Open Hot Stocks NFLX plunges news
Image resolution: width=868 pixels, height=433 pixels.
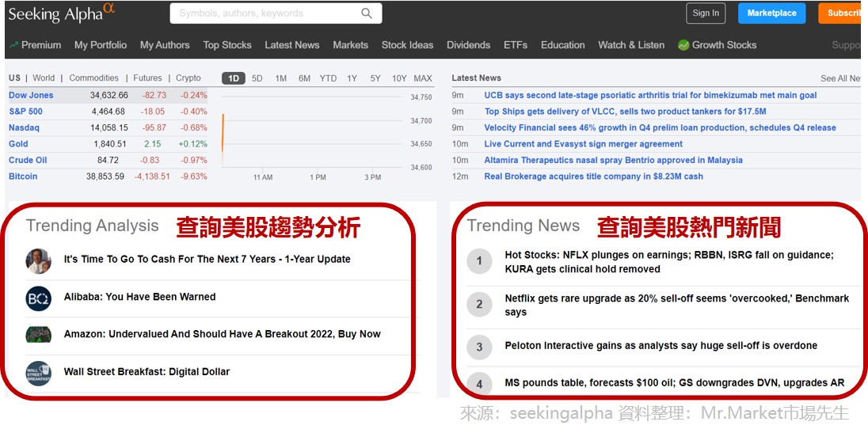tap(669, 262)
